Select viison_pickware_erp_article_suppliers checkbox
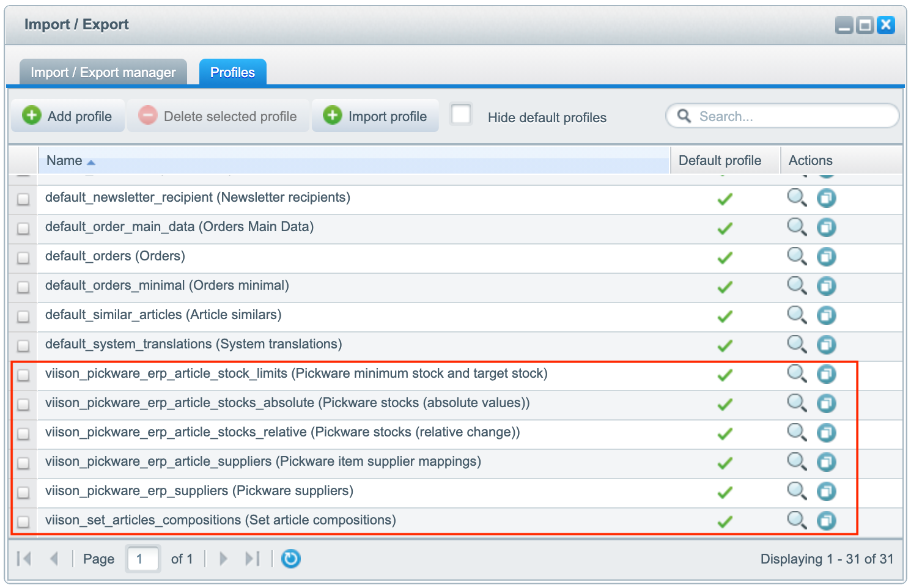 click(23, 463)
